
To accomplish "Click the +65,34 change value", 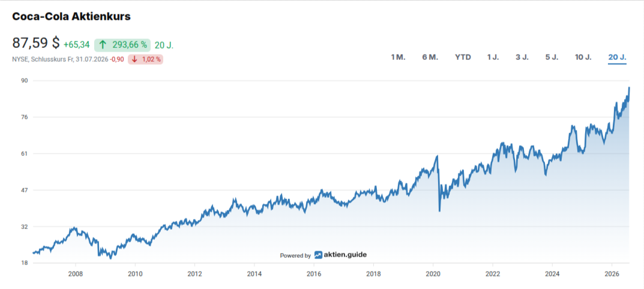I will 77,45.
